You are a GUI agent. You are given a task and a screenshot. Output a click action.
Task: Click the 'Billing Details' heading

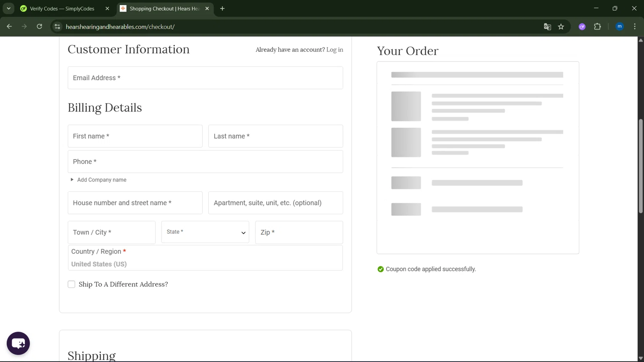[105, 108]
